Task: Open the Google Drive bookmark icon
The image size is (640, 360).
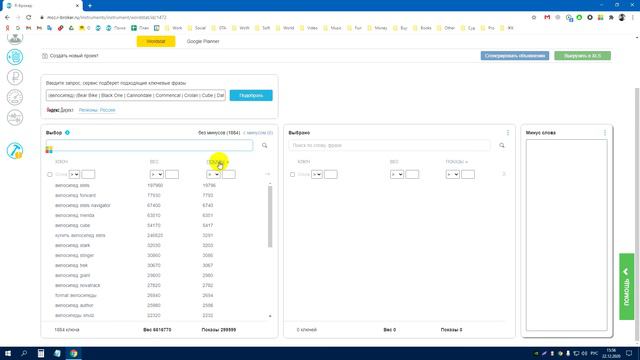Action: 71,28
